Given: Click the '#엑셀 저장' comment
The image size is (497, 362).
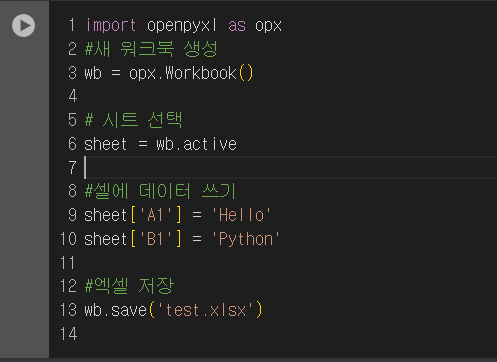Looking at the screenshot, I should tap(129, 286).
